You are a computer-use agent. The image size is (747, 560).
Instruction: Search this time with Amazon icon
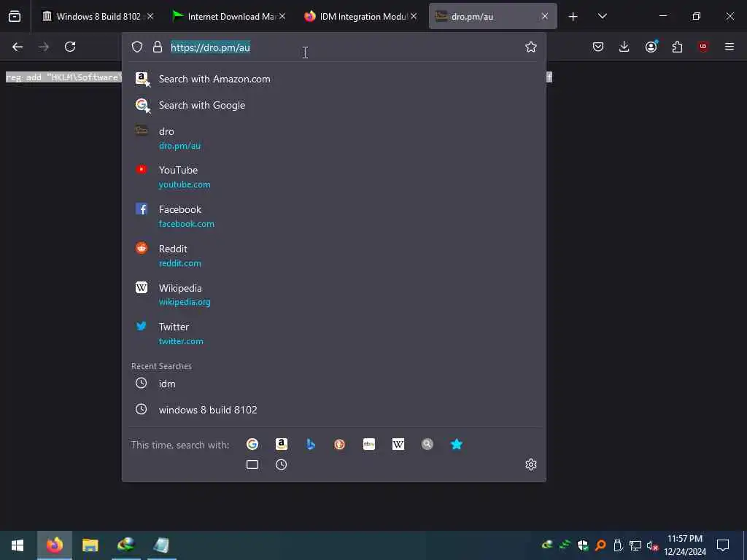(x=282, y=444)
